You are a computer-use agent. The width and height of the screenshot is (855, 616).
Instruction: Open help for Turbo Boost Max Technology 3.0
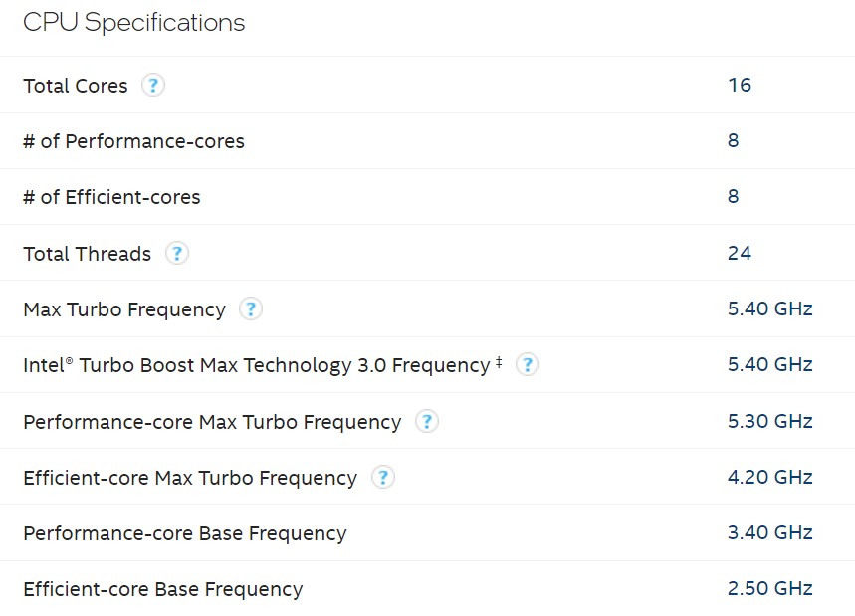(528, 365)
